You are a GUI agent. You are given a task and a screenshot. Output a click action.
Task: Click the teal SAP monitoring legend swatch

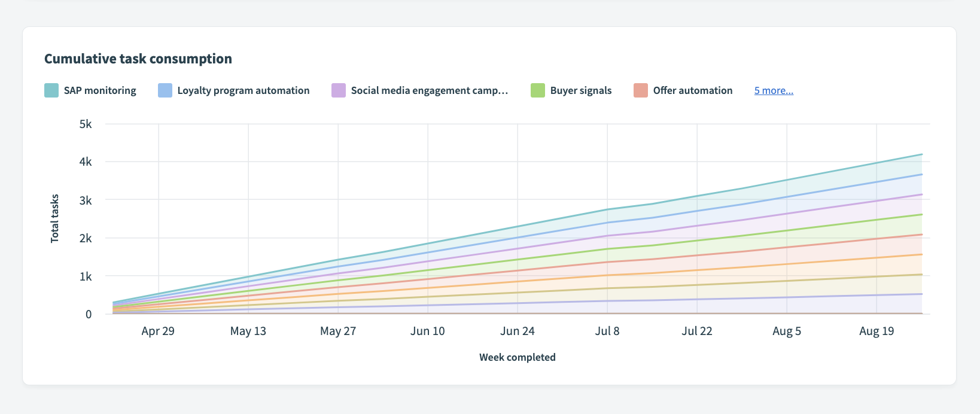(x=51, y=90)
